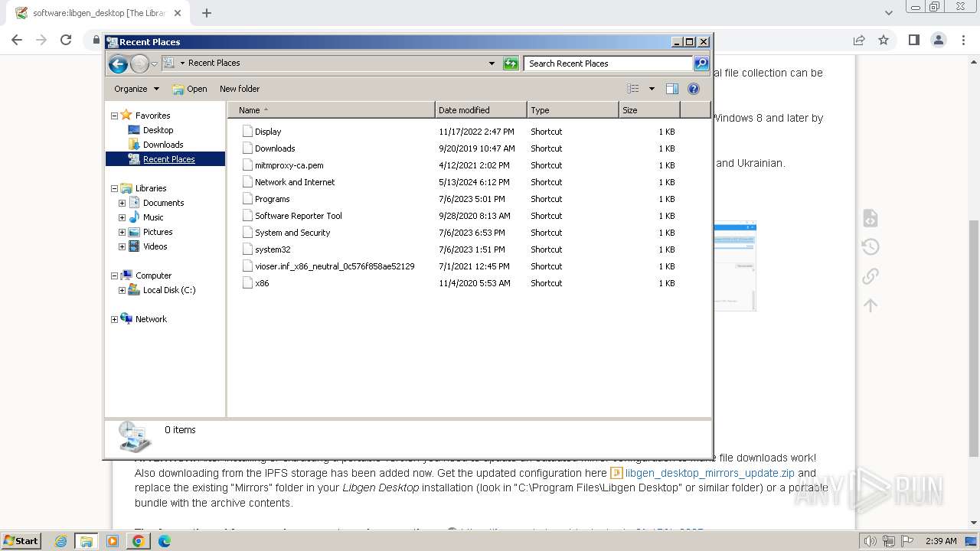
Task: Click the Chrome back arrow
Action: [17, 40]
